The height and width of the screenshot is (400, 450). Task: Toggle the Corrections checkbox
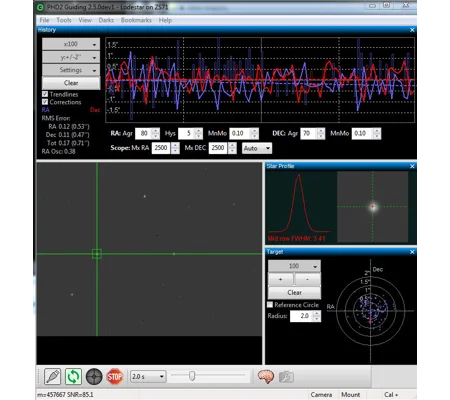(45, 102)
